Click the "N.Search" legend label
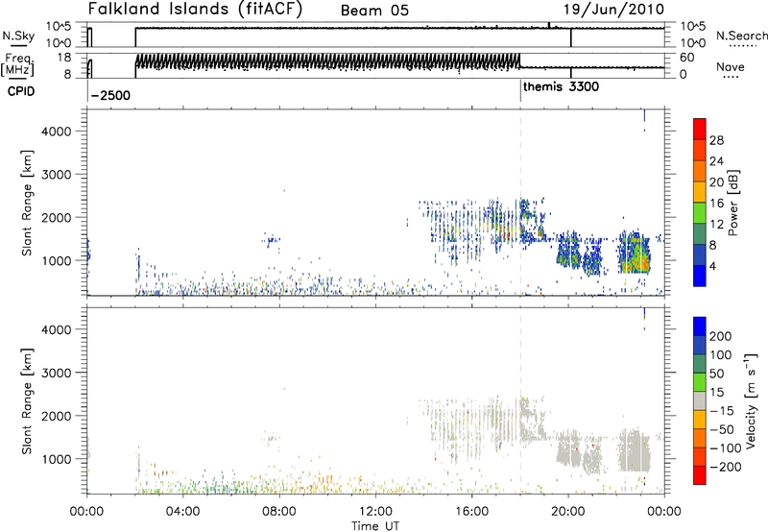This screenshot has height=532, width=768. tap(741, 36)
